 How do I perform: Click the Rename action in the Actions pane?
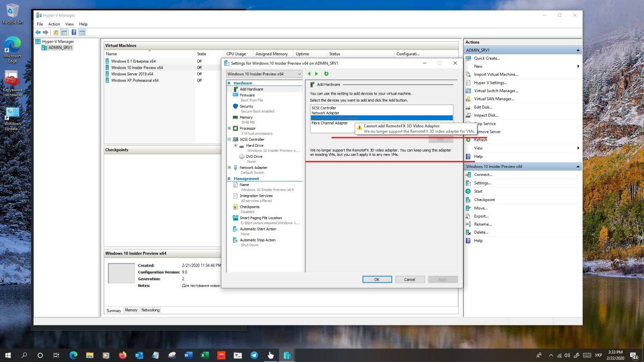coord(483,224)
